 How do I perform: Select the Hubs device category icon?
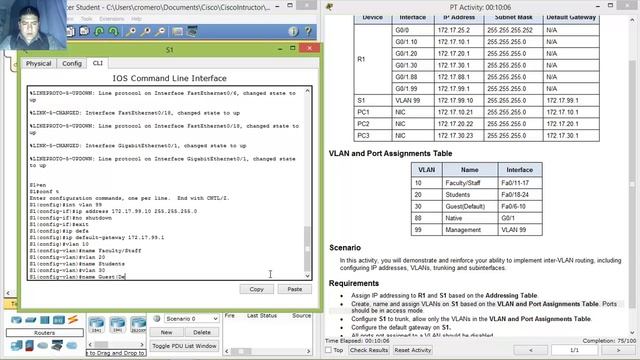coord(44,320)
